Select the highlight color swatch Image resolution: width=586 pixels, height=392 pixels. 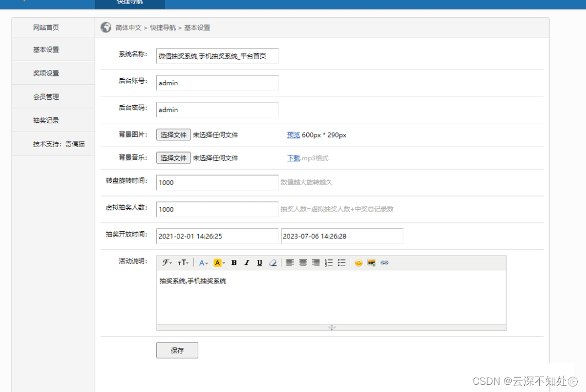click(218, 263)
